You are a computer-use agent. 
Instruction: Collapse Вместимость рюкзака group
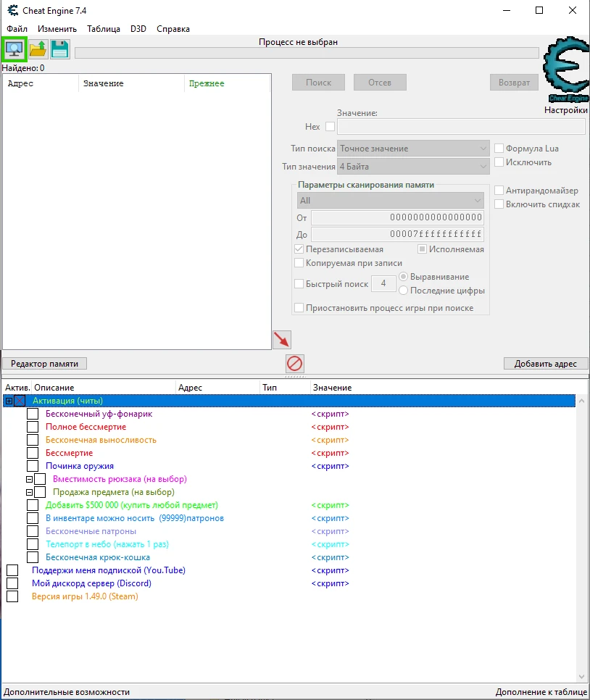[x=30, y=479]
